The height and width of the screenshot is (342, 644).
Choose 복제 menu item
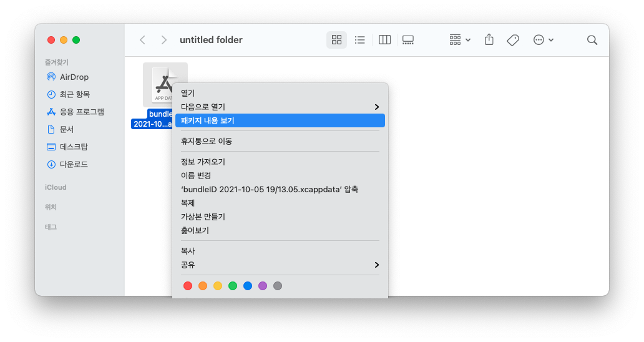coord(280,203)
